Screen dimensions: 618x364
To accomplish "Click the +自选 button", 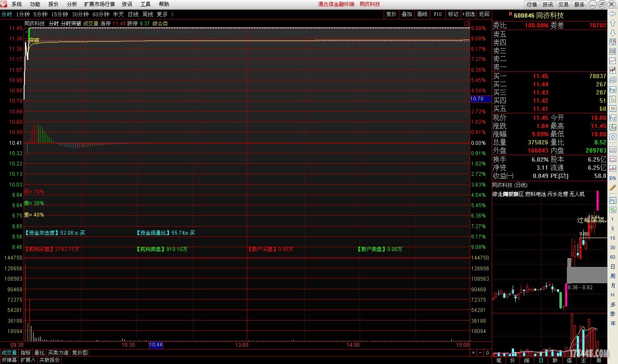I will coord(469,14).
